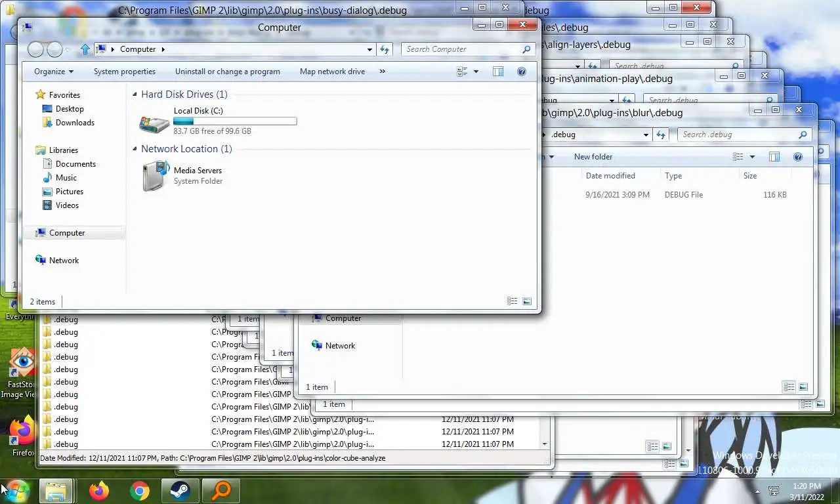Click details view button in blur window status bar
This screenshot has height=504, width=840.
pyautogui.click(x=789, y=387)
